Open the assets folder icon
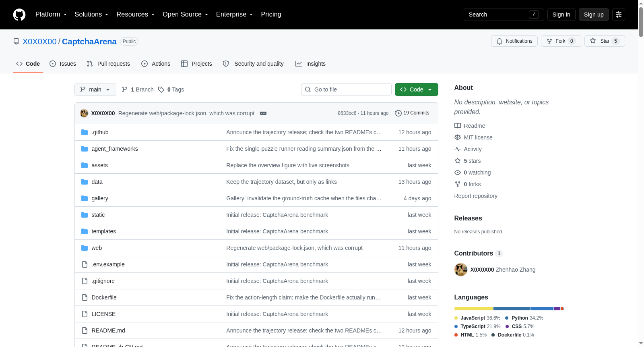The height and width of the screenshot is (347, 644). 85,165
